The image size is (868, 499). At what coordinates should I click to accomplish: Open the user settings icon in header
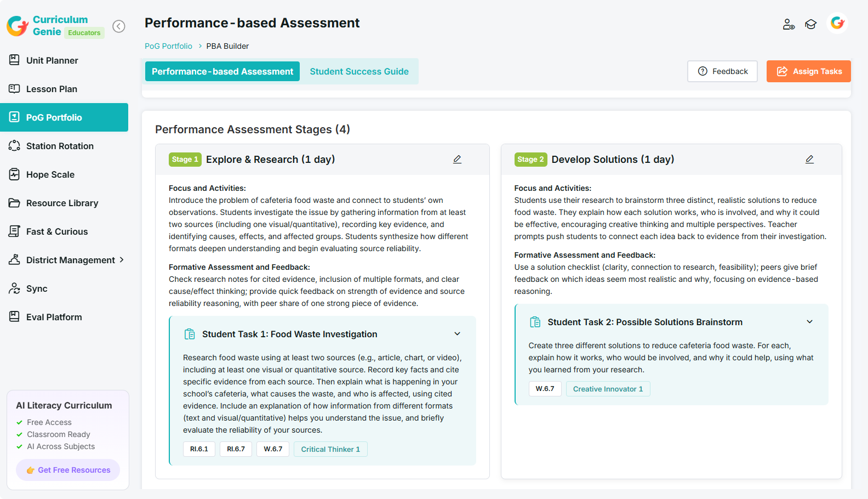click(x=789, y=24)
